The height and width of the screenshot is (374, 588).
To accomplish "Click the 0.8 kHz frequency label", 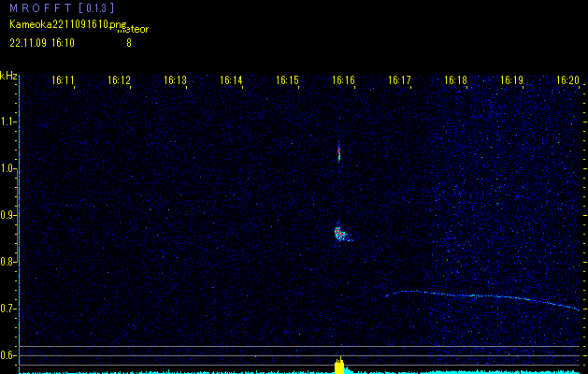I will pos(8,262).
